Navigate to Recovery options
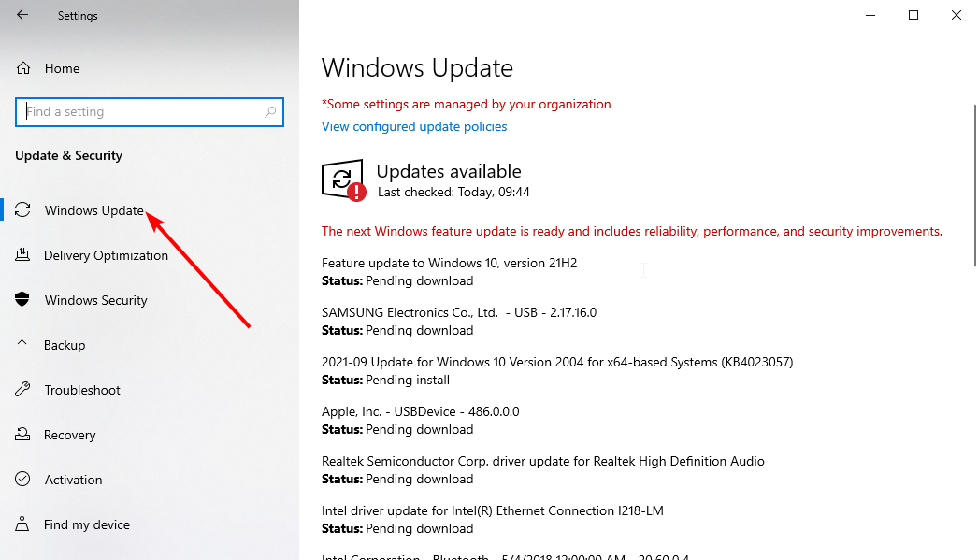This screenshot has height=560, width=978. (x=69, y=436)
